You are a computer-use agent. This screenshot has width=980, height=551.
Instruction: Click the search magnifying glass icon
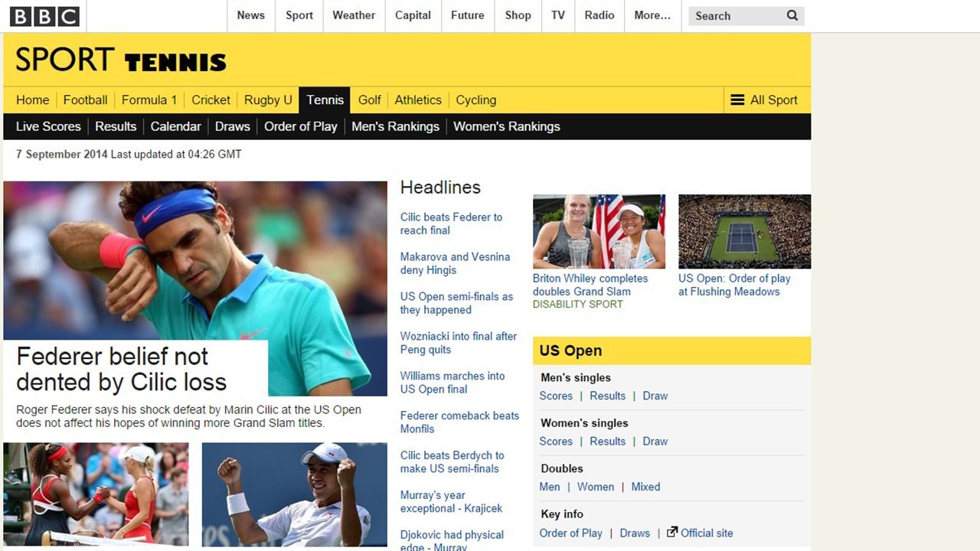(x=792, y=15)
